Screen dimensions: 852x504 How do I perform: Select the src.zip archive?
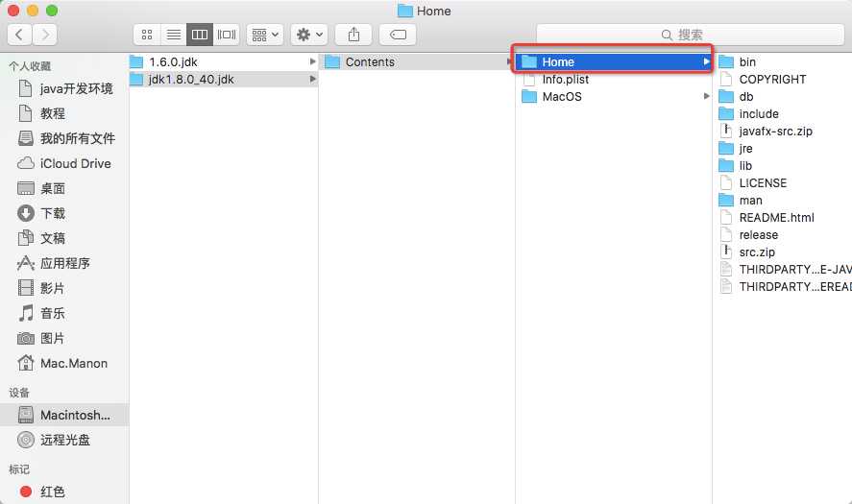point(747,252)
